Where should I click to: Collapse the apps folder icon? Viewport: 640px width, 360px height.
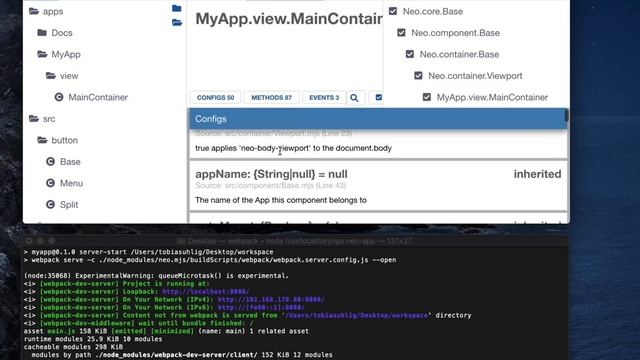pos(34,11)
